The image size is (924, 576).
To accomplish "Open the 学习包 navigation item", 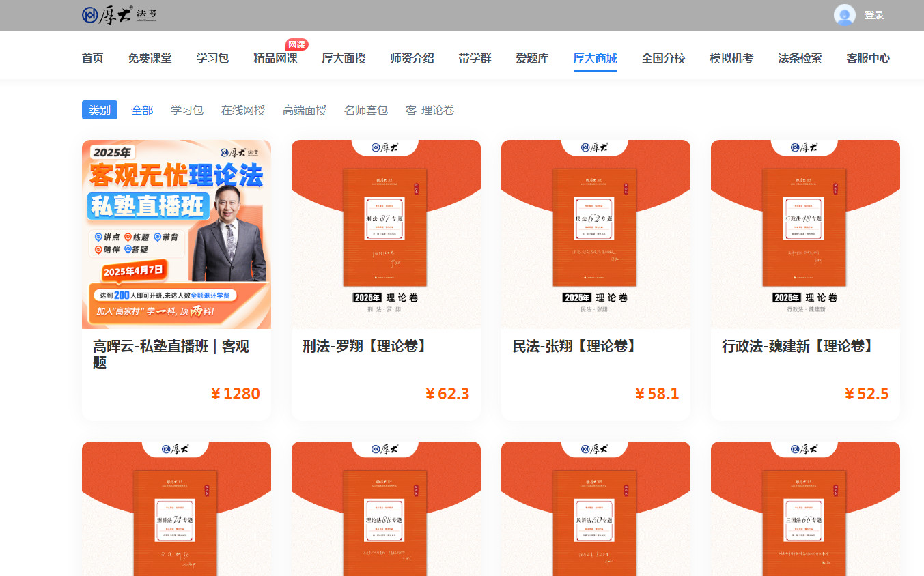I will pyautogui.click(x=213, y=58).
